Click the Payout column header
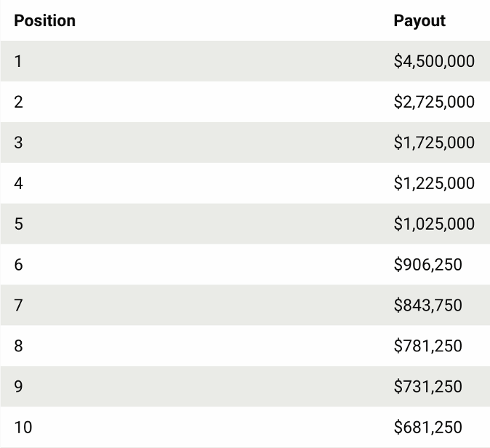The image size is (490, 448). tap(419, 20)
